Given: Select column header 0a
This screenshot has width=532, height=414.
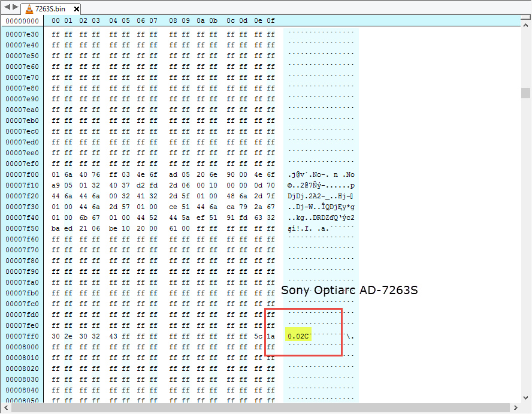Looking at the screenshot, I should [201, 21].
